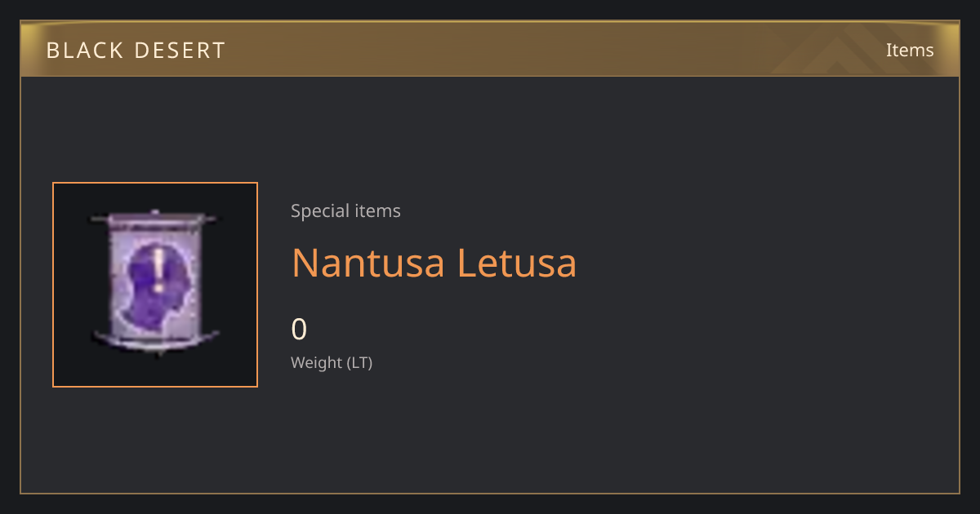
Task: Click the bottom rod of the scroll icon
Action: coord(155,338)
